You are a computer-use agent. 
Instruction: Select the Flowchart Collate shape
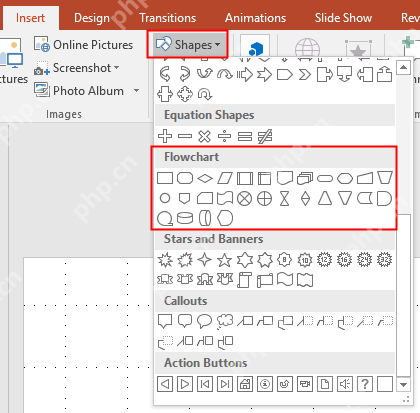coord(285,199)
